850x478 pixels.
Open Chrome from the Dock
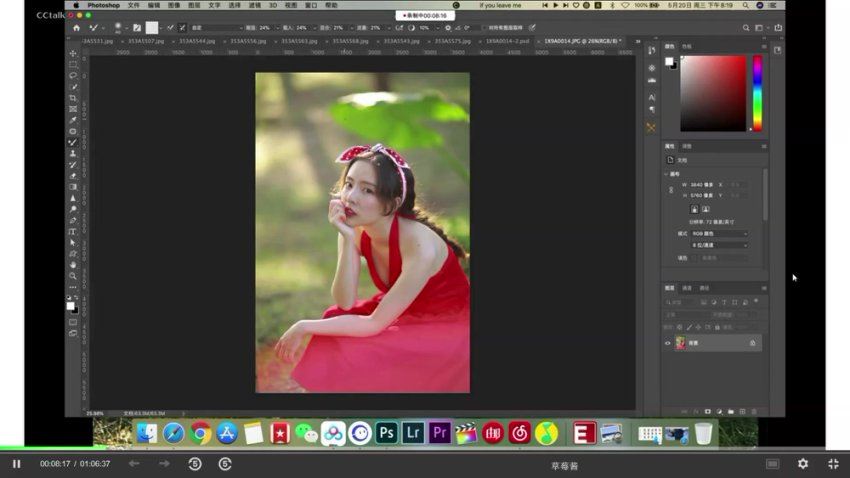(200, 433)
